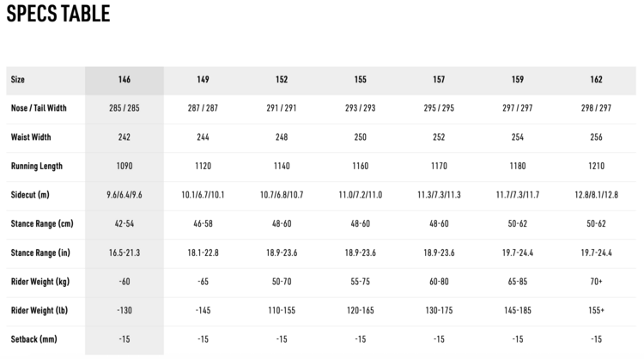Image resolution: width=644 pixels, height=359 pixels.
Task: Choose the 162 size column header
Action: click(x=596, y=80)
